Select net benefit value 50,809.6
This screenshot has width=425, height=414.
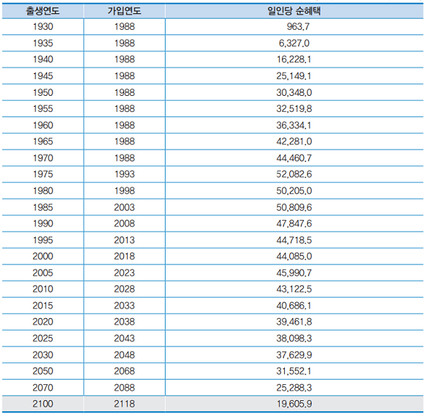tap(294, 207)
